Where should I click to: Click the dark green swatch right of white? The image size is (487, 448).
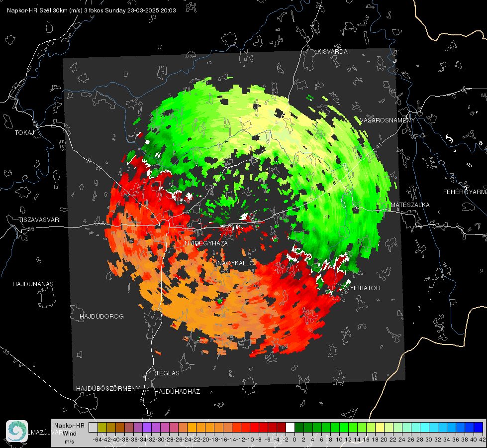299,427
